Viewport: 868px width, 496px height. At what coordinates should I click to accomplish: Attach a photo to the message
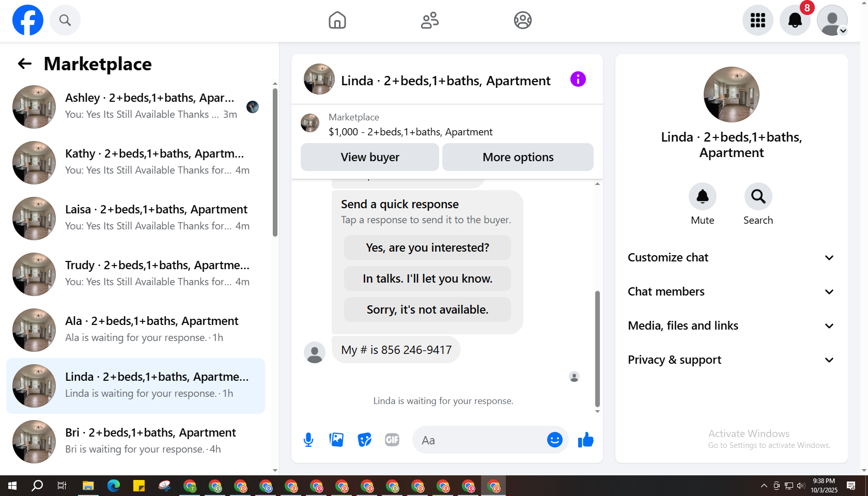click(336, 440)
